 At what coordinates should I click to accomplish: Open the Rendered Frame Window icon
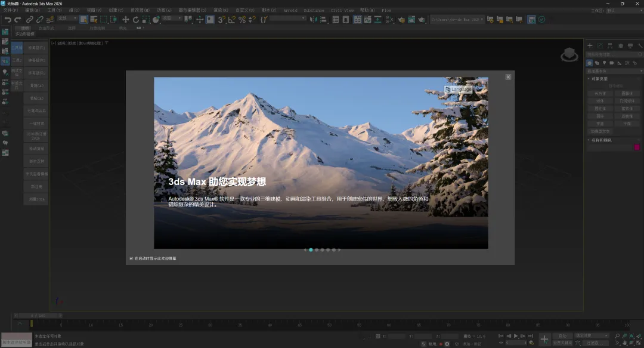click(x=411, y=19)
